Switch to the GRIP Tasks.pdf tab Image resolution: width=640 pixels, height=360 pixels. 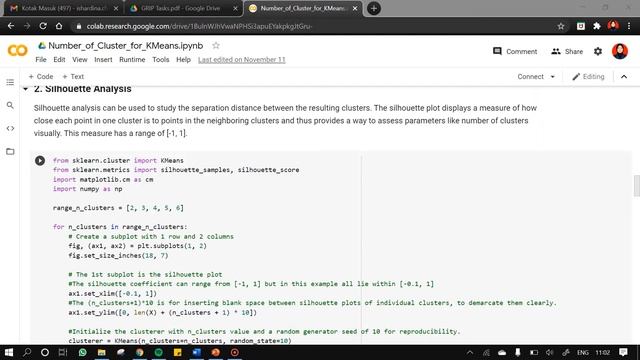(x=183, y=8)
